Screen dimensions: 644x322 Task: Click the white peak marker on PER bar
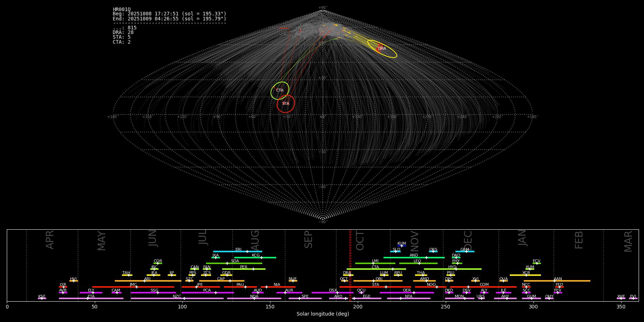click(x=253, y=269)
